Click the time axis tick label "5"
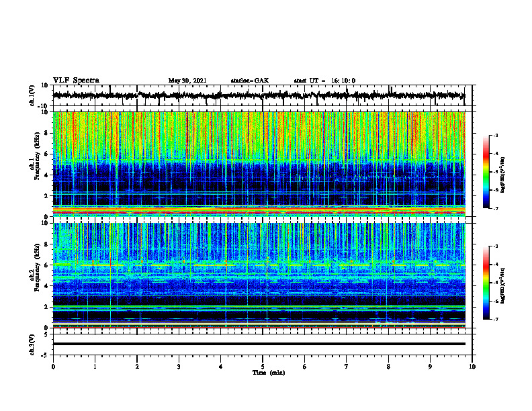The height and width of the screenshot is (411, 532). 263,367
